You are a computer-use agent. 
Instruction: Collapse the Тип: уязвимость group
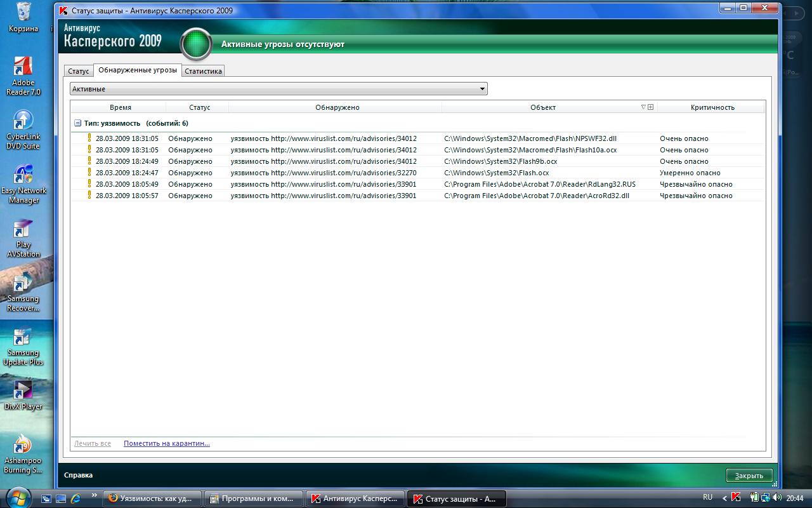tap(78, 123)
